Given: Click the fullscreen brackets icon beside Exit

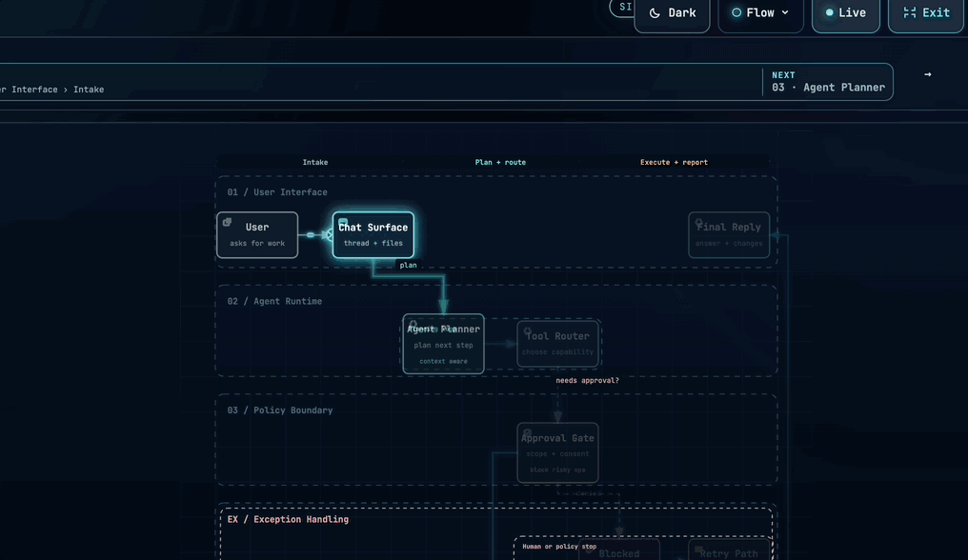Looking at the screenshot, I should (x=909, y=13).
